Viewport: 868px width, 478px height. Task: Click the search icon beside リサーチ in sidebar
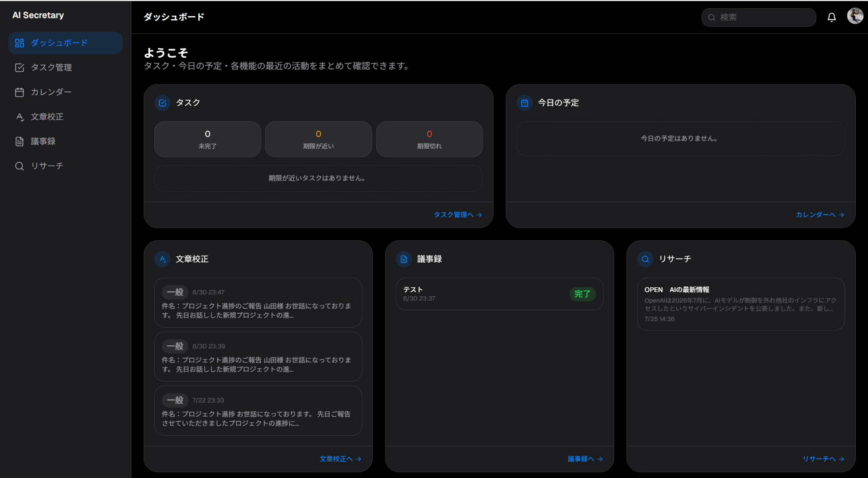point(19,166)
